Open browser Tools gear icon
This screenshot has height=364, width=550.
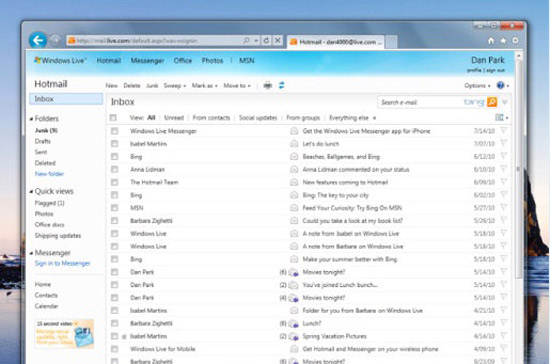point(515,41)
